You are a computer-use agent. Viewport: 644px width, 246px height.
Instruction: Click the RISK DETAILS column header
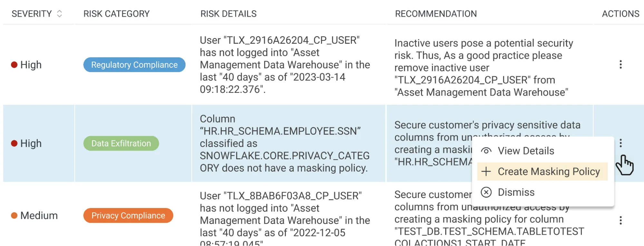click(228, 14)
